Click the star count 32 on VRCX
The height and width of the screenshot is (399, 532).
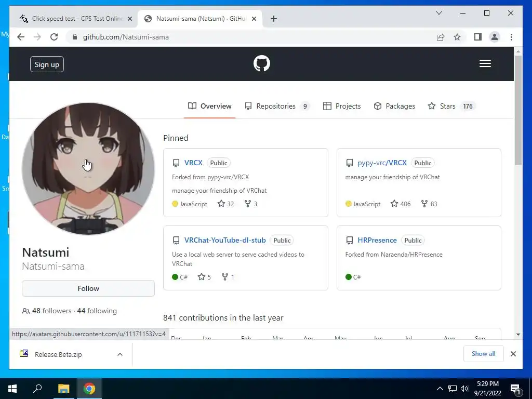tap(226, 204)
